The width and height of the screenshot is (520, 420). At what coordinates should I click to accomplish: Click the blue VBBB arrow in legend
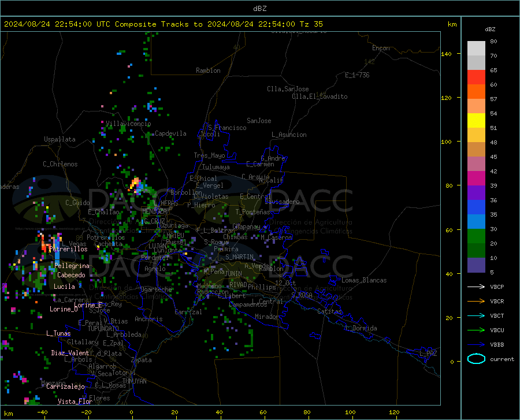(476, 345)
